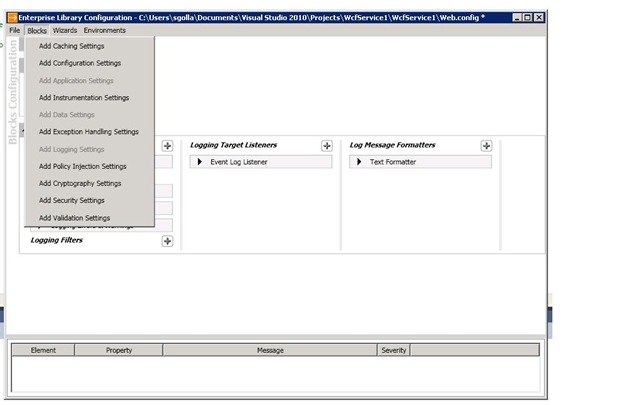Open the File menu
Screen dimensions: 640x405
(15, 30)
